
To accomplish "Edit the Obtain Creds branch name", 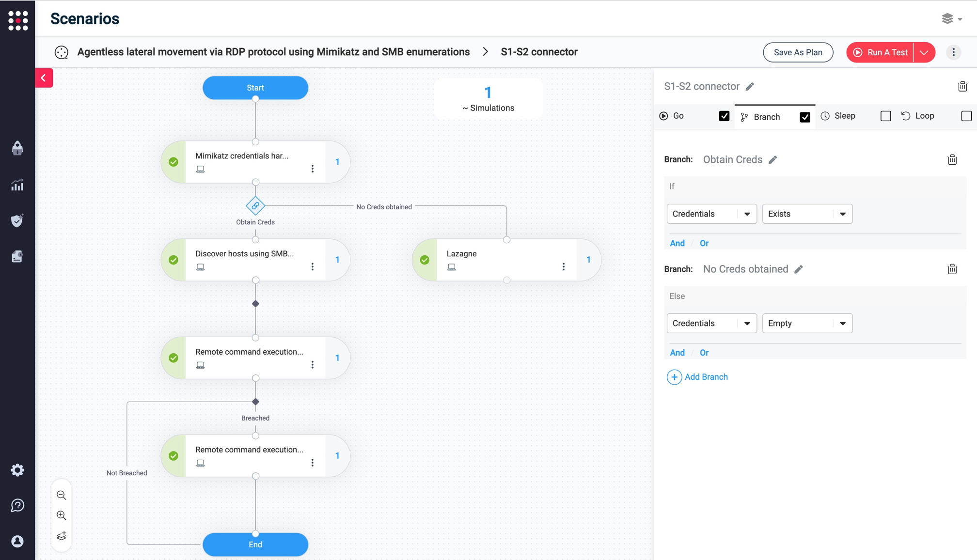I will click(x=773, y=160).
